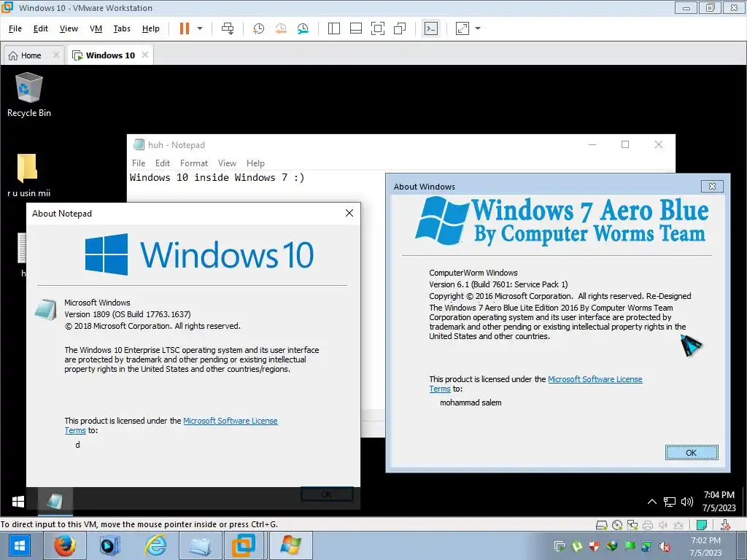Click the stretch guest display icon
The image size is (747, 560).
pos(462,28)
